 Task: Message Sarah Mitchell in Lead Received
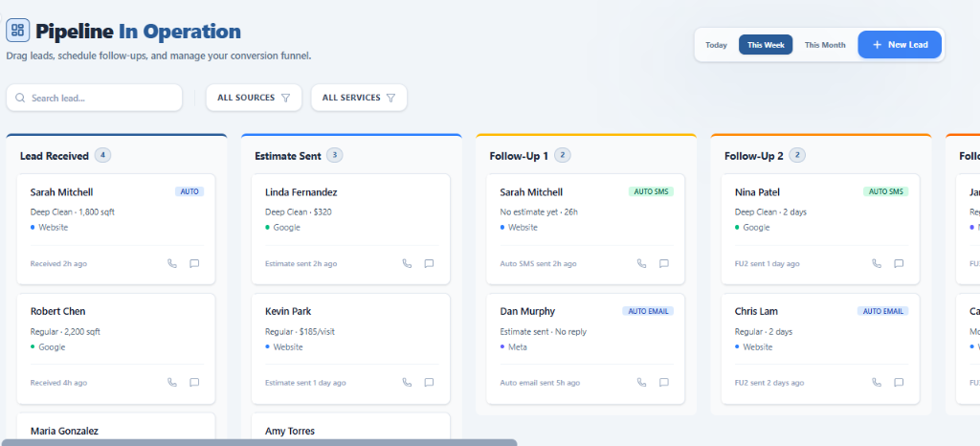[x=194, y=263]
